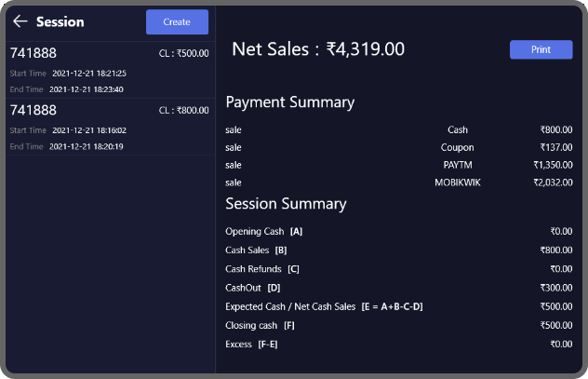The image size is (588, 379).
Task: Click the Net Sales total heading
Action: [x=318, y=49]
